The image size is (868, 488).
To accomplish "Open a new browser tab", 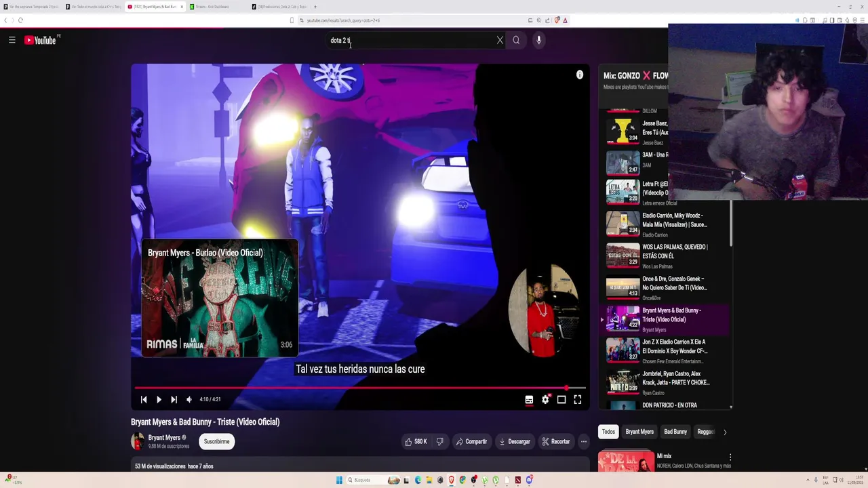I will coord(315,7).
